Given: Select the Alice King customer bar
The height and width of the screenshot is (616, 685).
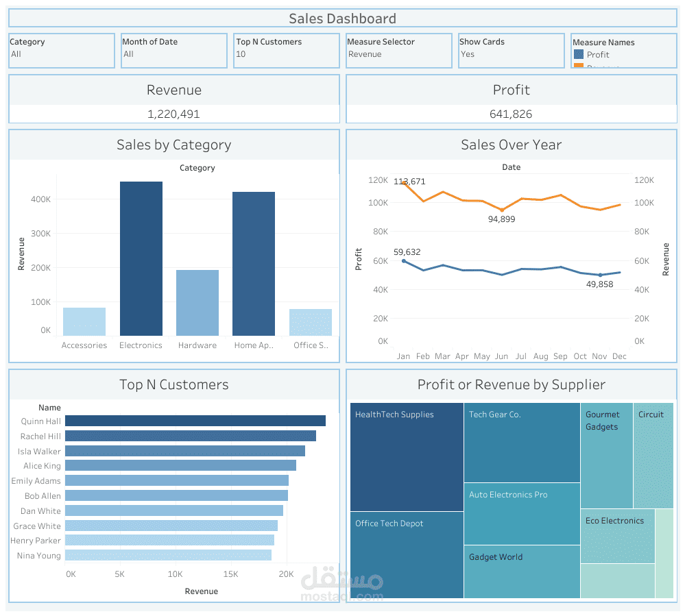Looking at the screenshot, I should click(180, 466).
